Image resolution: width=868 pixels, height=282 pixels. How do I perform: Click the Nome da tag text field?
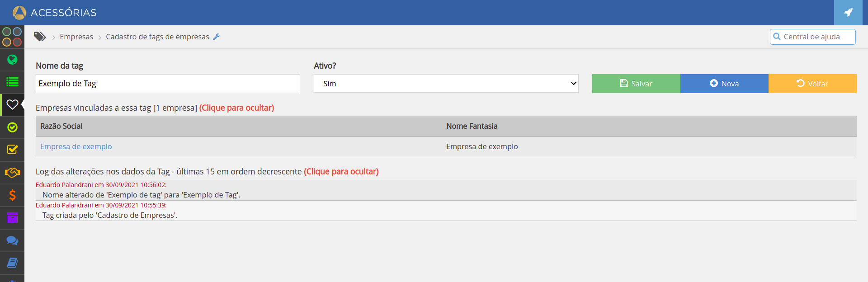click(x=168, y=84)
